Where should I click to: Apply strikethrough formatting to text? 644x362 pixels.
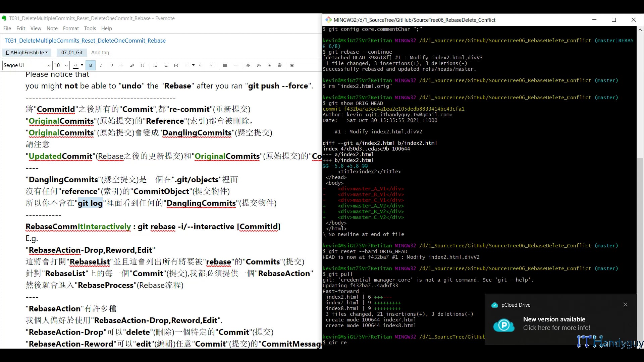pyautogui.click(x=122, y=65)
